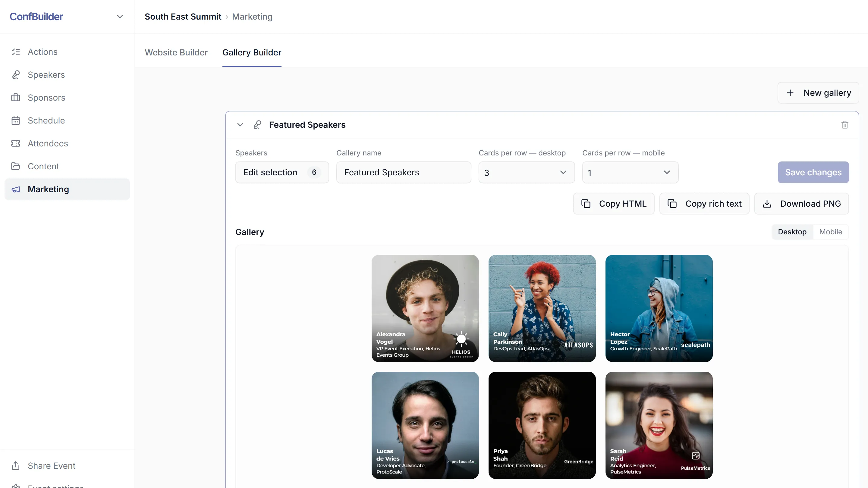Viewport: 868px width, 488px height.
Task: Delete gallery using the trash icon
Action: pos(844,125)
